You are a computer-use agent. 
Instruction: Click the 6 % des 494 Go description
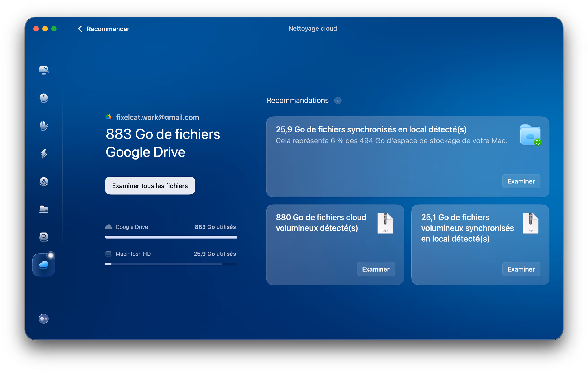click(x=392, y=141)
